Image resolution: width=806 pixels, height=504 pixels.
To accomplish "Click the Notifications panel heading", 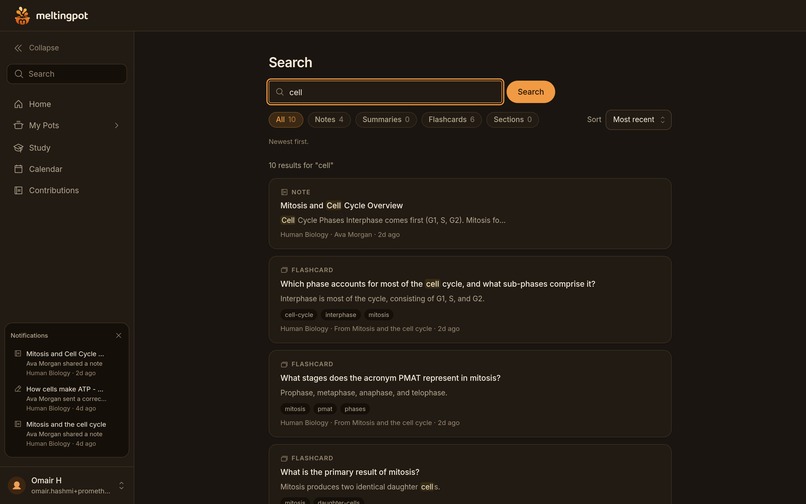I will tap(29, 335).
